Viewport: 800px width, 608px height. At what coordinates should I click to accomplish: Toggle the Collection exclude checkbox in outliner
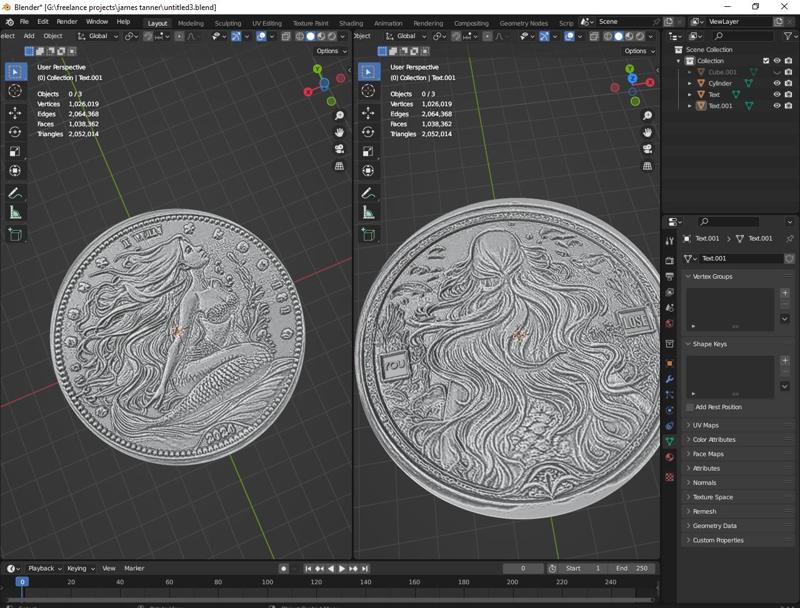(766, 61)
